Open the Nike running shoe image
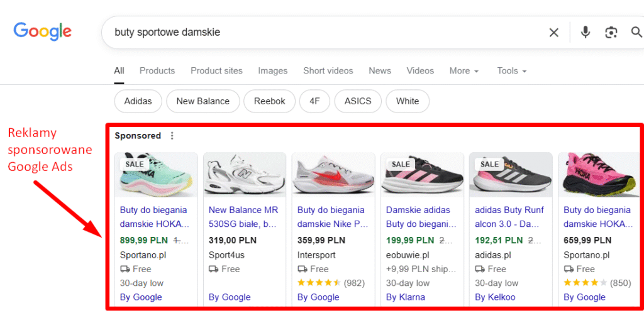644x313 pixels. coord(333,175)
